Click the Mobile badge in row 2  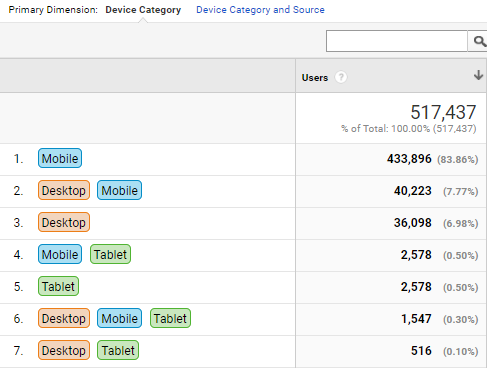[x=119, y=190]
